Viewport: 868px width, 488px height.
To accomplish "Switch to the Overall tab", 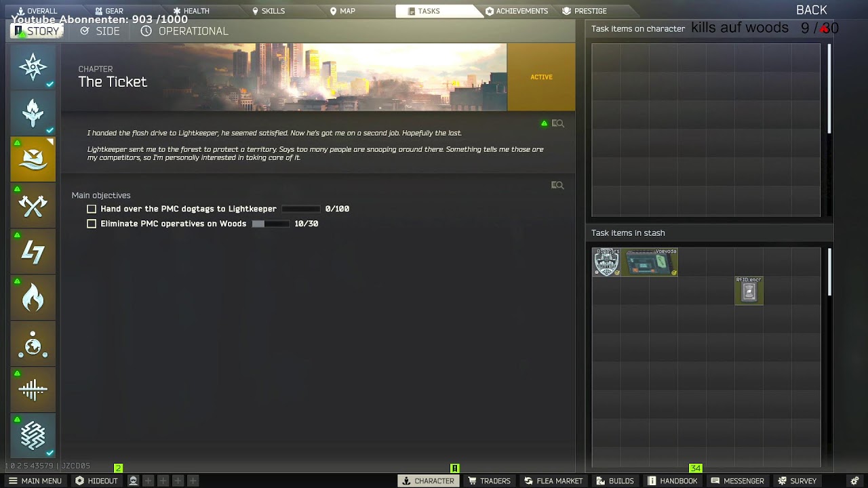I will tap(38, 11).
